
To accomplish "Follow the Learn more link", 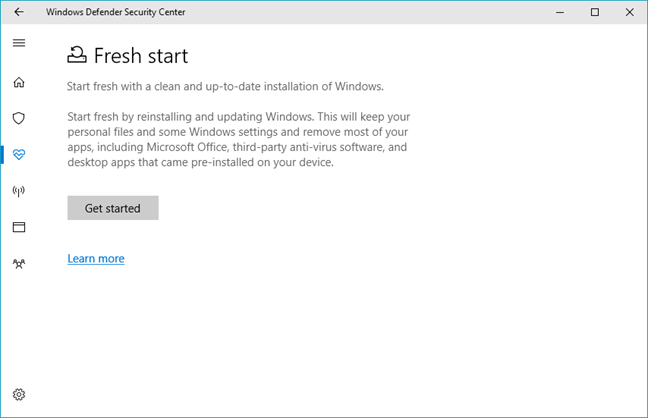I will pyautogui.click(x=96, y=259).
